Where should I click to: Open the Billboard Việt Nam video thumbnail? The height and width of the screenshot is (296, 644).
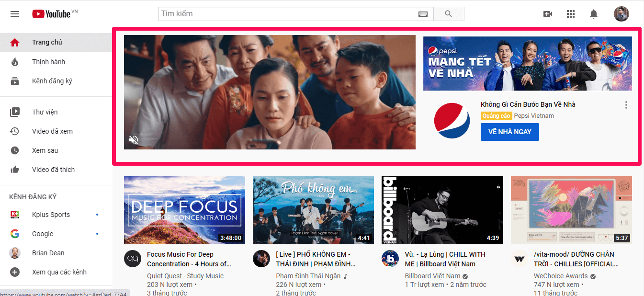[442, 210]
